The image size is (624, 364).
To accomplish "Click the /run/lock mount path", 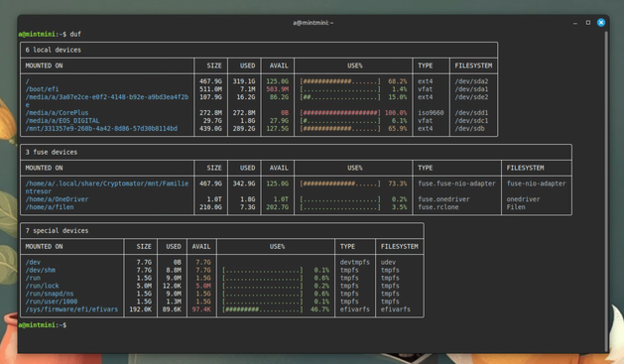I will coord(43,286).
